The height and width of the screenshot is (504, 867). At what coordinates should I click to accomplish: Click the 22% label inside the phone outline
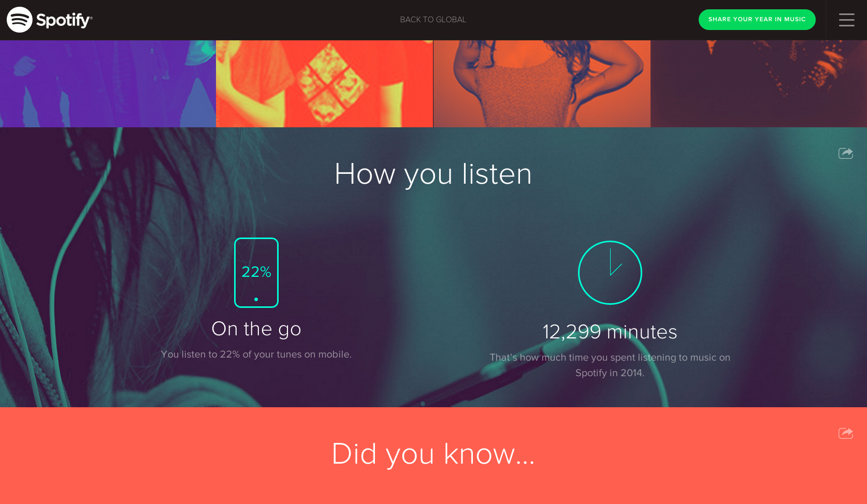pos(256,272)
